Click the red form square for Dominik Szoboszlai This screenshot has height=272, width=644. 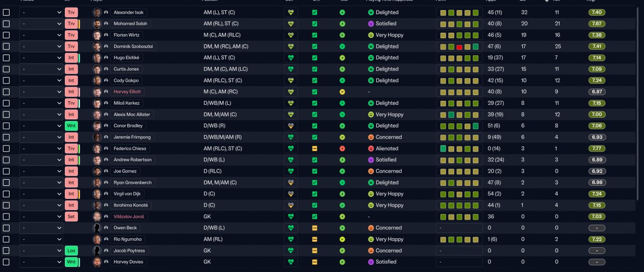click(459, 46)
